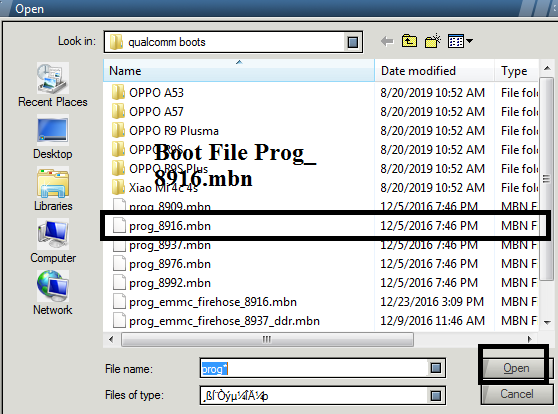Go to Desktop location
Screen dimensions: 558x414
(53, 137)
